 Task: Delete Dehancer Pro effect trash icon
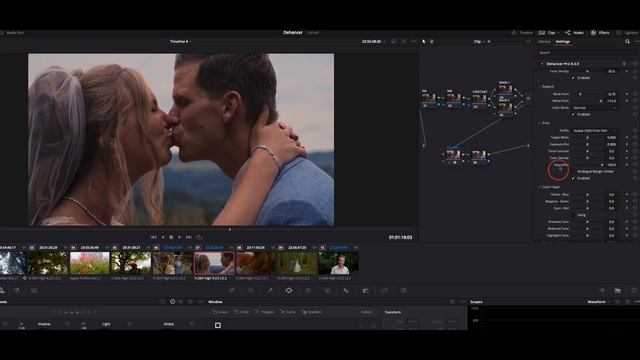624,64
